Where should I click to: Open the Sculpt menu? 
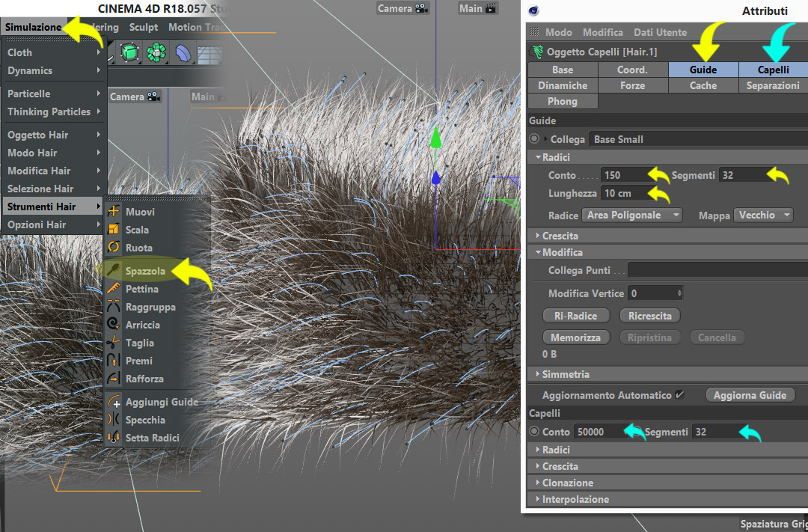143,28
